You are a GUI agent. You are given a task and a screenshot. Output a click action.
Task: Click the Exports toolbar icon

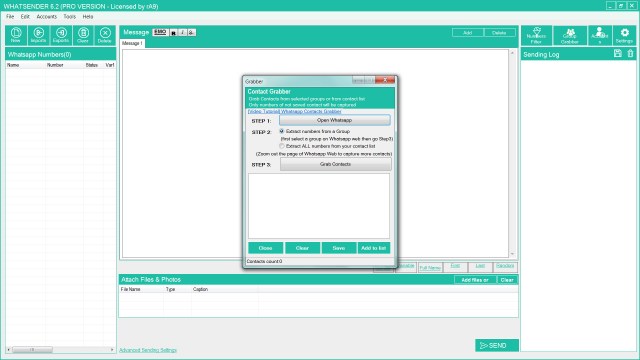click(61, 35)
